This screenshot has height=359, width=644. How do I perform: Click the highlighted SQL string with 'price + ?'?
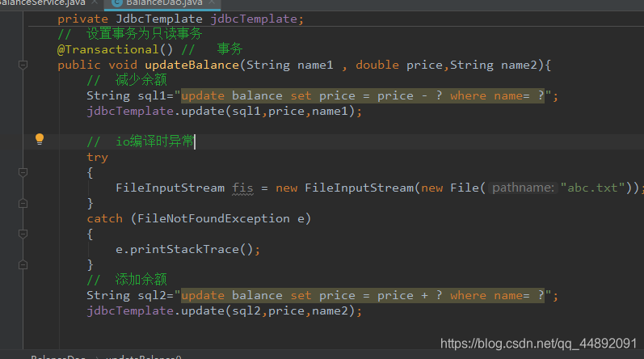(x=363, y=295)
